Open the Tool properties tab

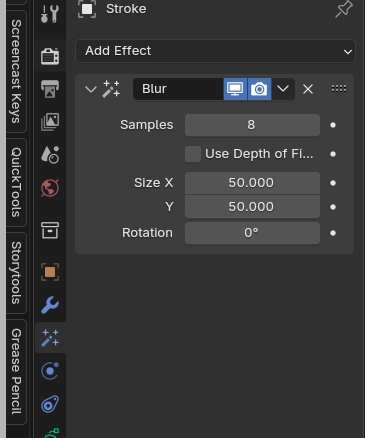click(x=50, y=14)
